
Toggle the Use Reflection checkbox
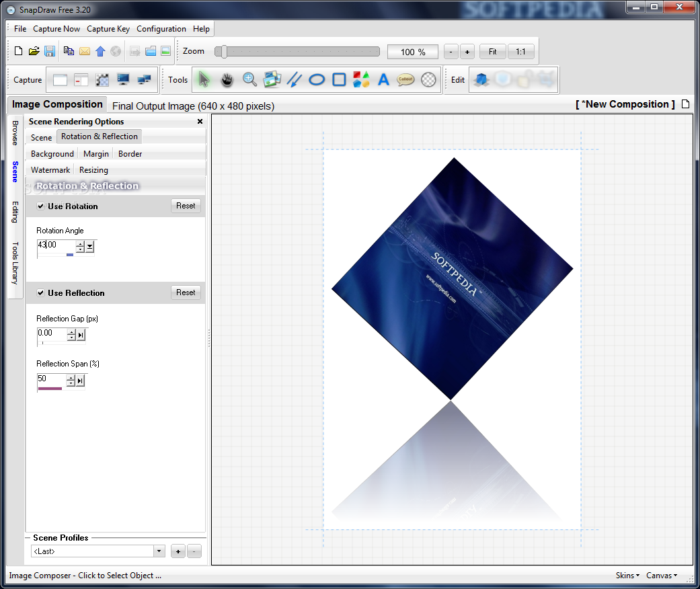point(40,292)
